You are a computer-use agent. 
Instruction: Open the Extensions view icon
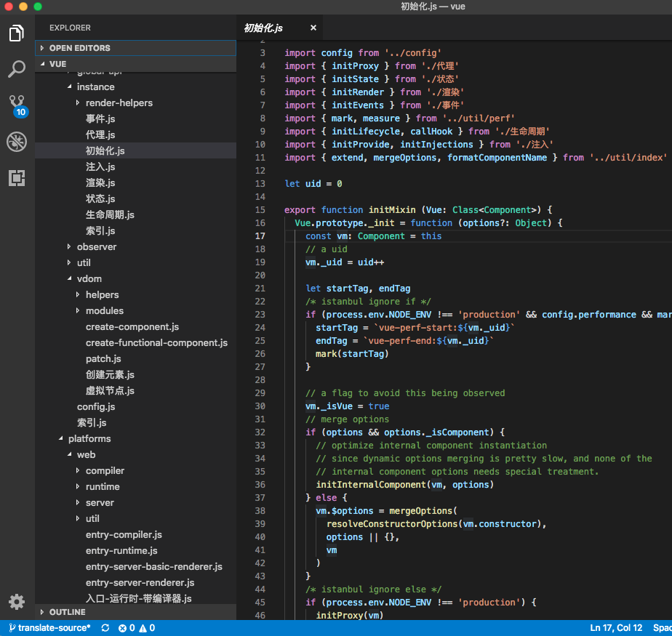[17, 178]
